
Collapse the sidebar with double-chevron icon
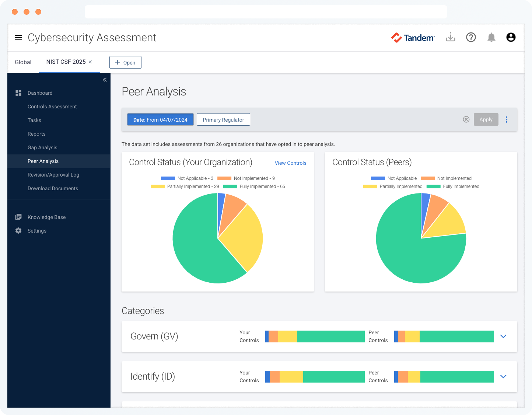[x=105, y=80]
